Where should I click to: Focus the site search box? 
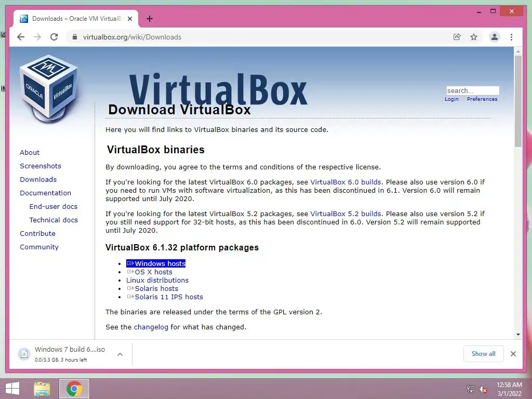473,90
